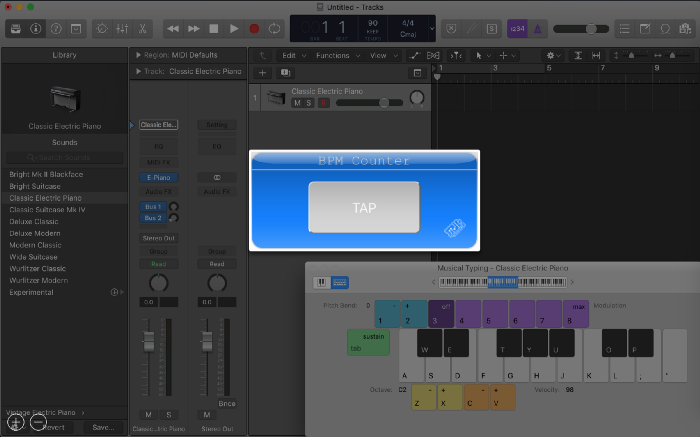This screenshot has height=437, width=700.
Task: Shift keyboard range right with arrow
Action: pos(572,282)
